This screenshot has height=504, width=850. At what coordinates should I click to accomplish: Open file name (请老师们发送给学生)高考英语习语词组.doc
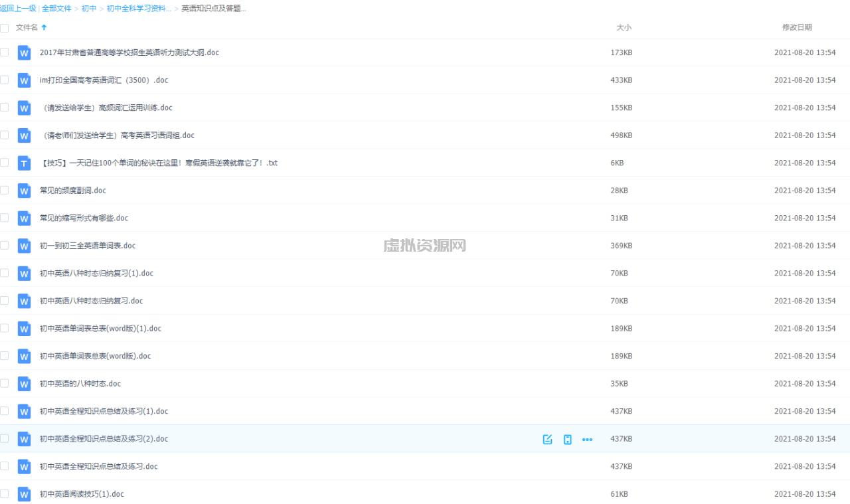click(x=117, y=135)
